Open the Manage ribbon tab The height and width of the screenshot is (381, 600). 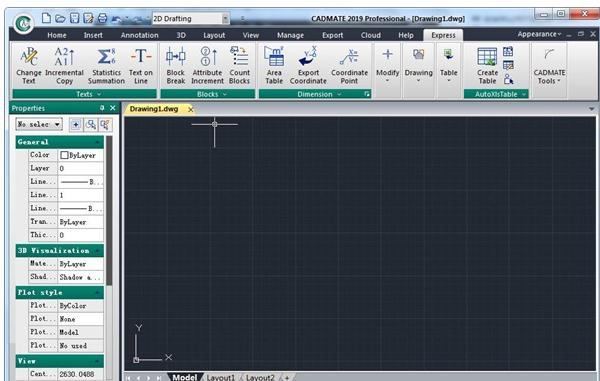[x=290, y=35]
